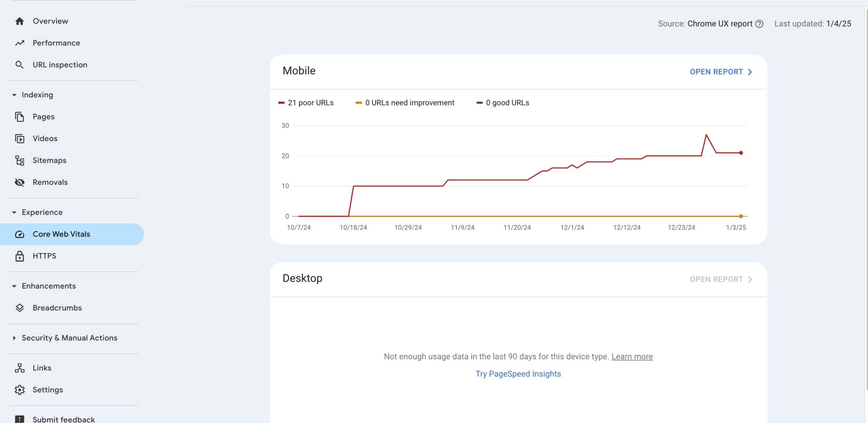Click the red poor URLs endpoint on chart
Viewport: 868px width, 423px height.
click(x=741, y=153)
